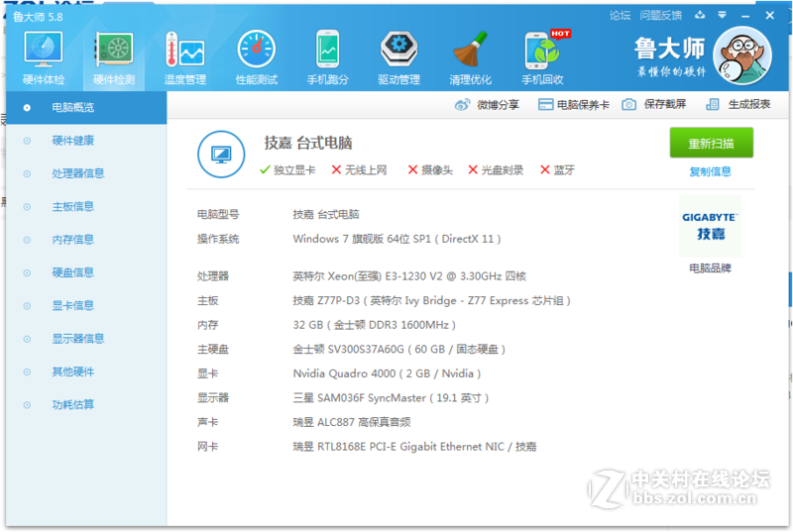Click the report icon for 生成报表
Viewport: 793px width, 532px height.
click(x=713, y=105)
